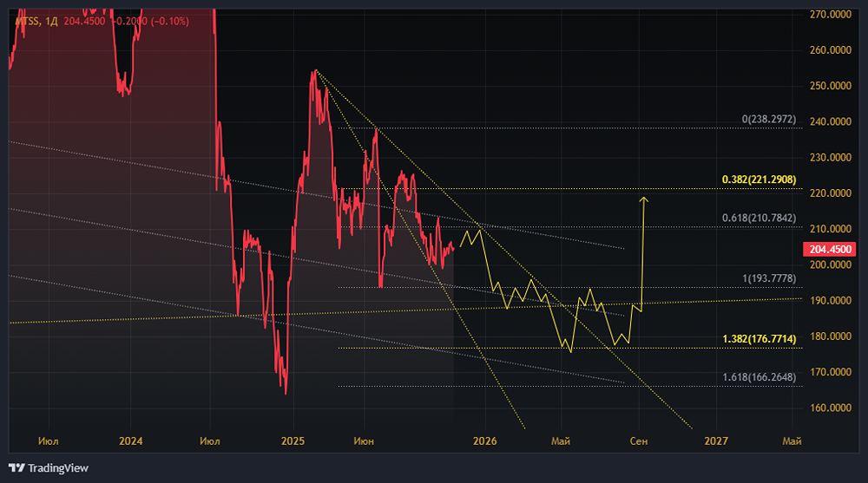The height and width of the screenshot is (483, 868).
Task: Click the TradingView logo
Action: pyautogui.click(x=49, y=468)
